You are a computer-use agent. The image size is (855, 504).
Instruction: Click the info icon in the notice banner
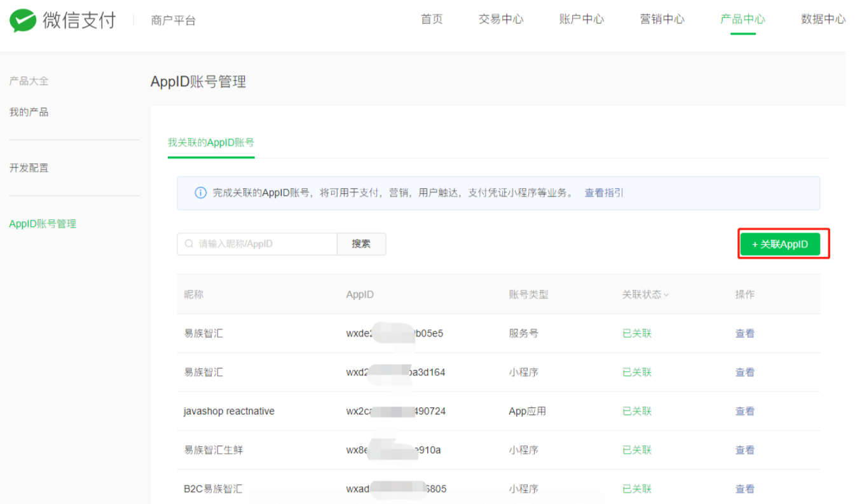click(200, 193)
